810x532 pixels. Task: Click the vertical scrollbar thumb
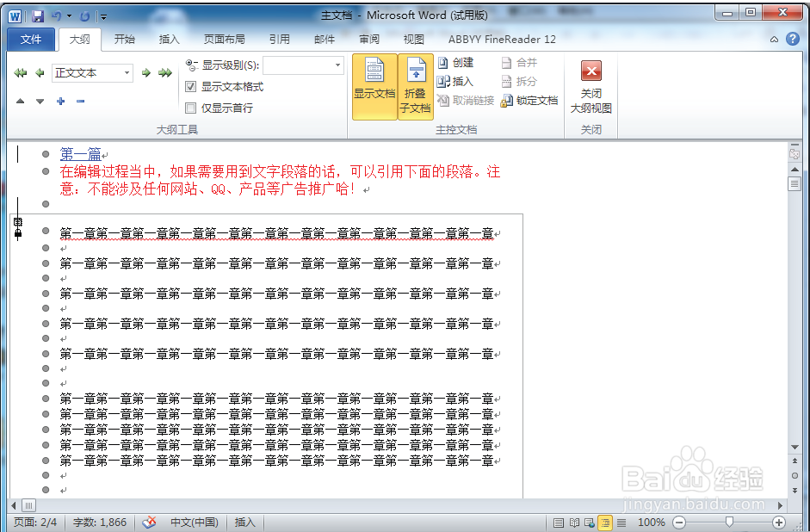pos(795,184)
